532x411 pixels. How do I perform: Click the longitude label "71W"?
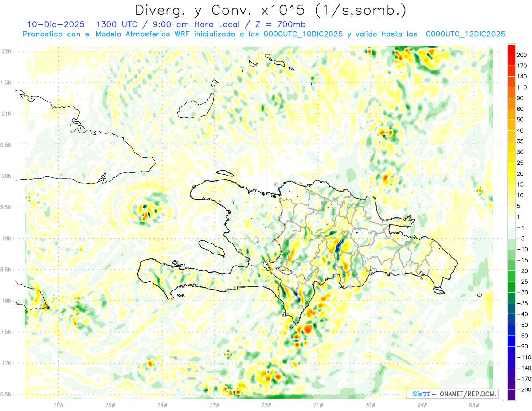318,404
